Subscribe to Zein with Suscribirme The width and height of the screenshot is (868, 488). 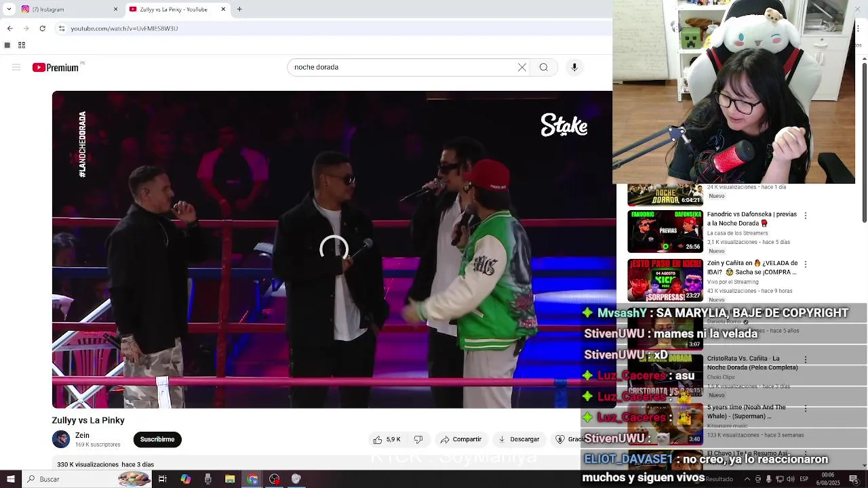pyautogui.click(x=157, y=439)
